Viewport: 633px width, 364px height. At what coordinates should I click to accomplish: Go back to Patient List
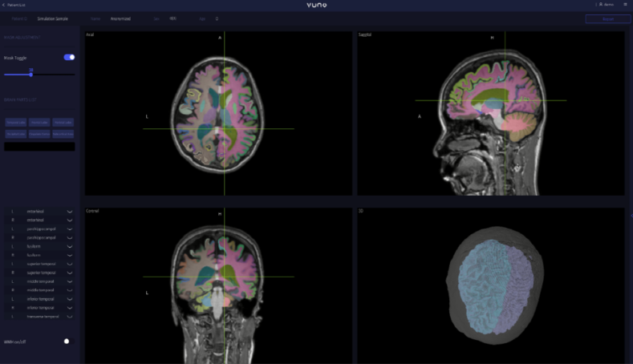[16, 5]
